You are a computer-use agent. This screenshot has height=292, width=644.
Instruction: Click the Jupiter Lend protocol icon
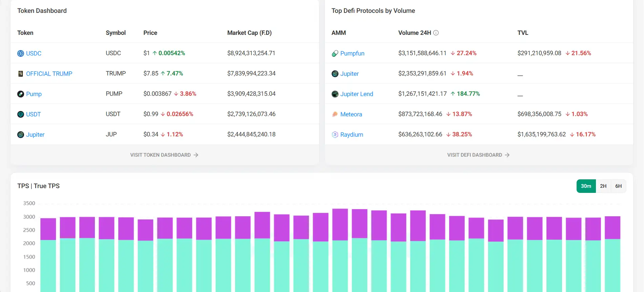[335, 94]
